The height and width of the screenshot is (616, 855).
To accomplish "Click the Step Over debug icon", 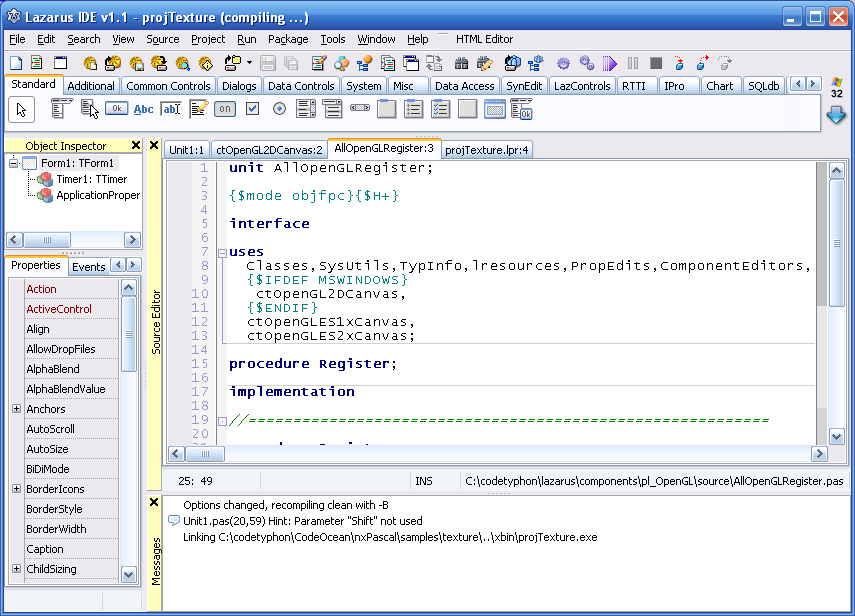I will pos(702,63).
